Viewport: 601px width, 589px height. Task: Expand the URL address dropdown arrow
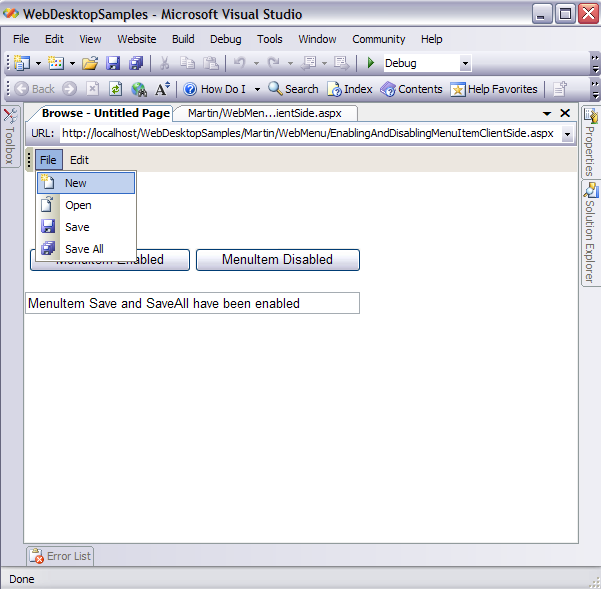[x=567, y=133]
